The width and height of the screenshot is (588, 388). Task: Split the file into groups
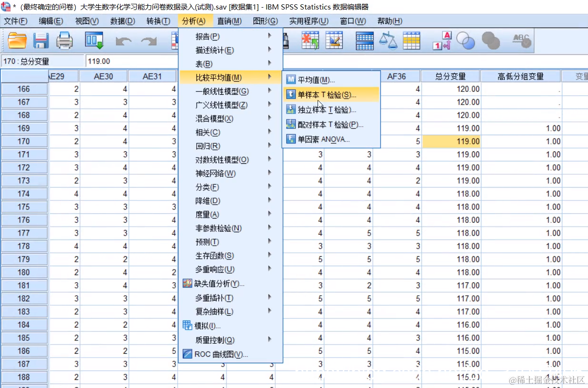(364, 40)
